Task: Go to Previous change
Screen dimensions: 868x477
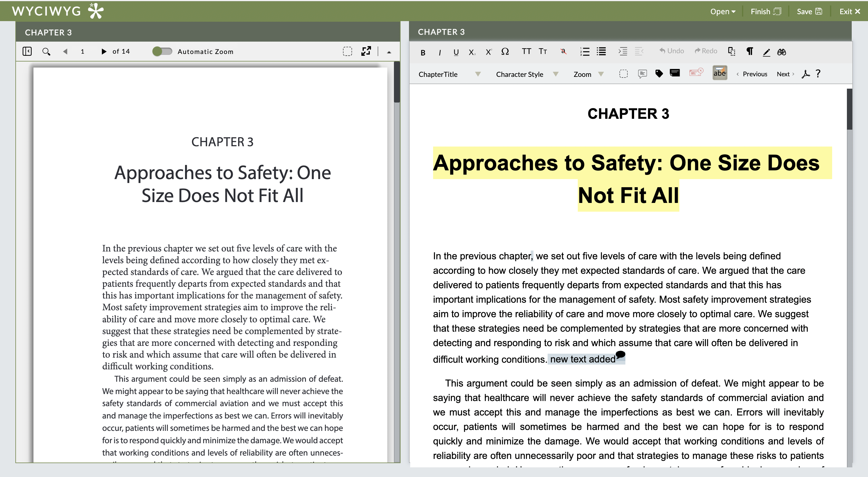Action: (x=752, y=74)
